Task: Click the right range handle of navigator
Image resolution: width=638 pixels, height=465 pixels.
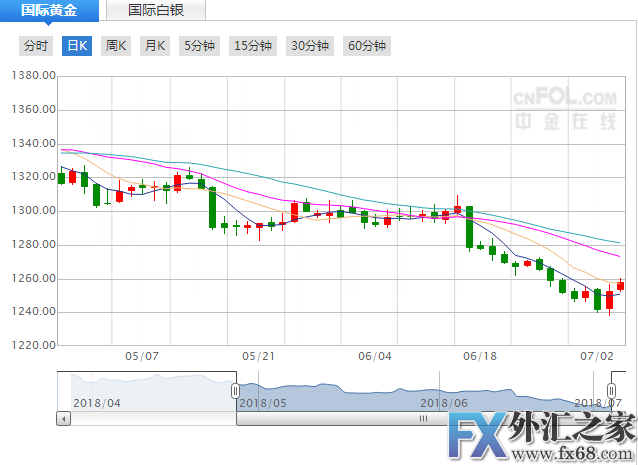Action: 611,391
